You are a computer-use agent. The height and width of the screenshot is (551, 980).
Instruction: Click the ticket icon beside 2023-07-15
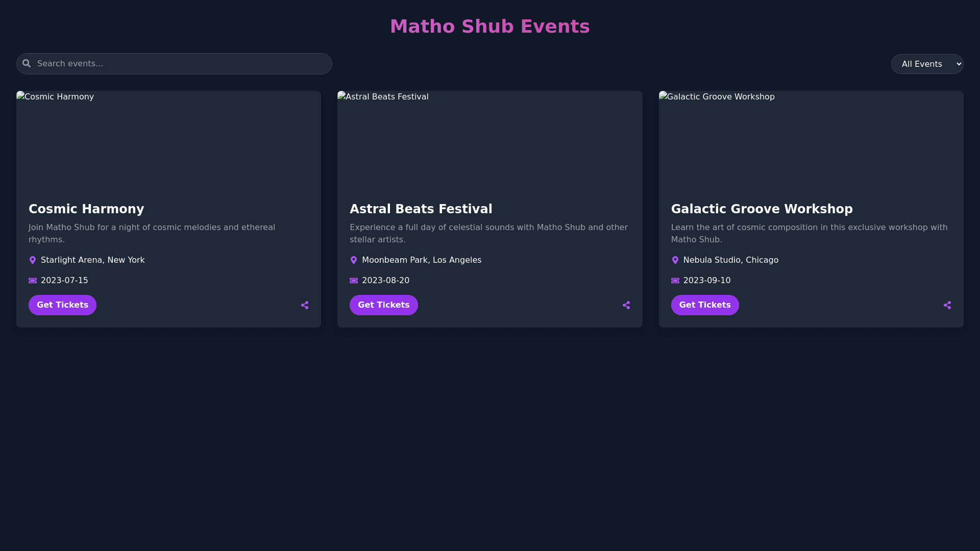pos(33,281)
